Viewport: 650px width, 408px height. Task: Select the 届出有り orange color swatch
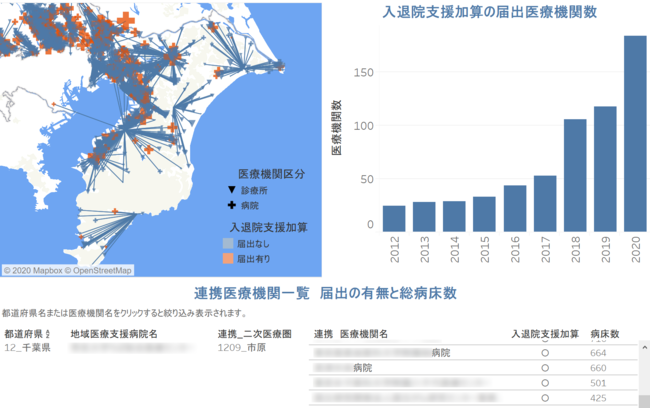tap(229, 259)
